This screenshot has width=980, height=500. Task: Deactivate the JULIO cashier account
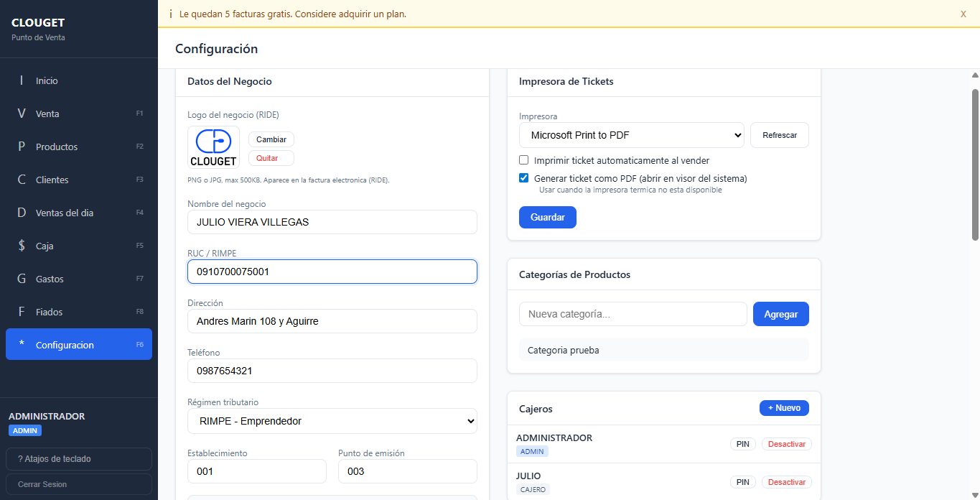coord(786,482)
